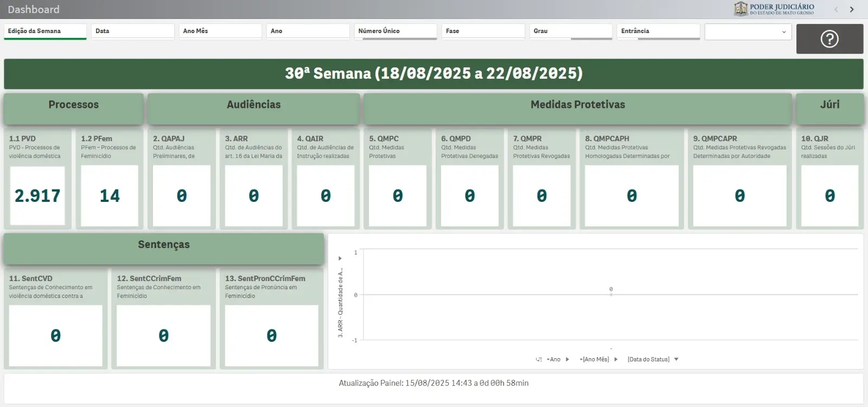Open the help question mark button
This screenshot has height=407, width=868.
tap(829, 39)
